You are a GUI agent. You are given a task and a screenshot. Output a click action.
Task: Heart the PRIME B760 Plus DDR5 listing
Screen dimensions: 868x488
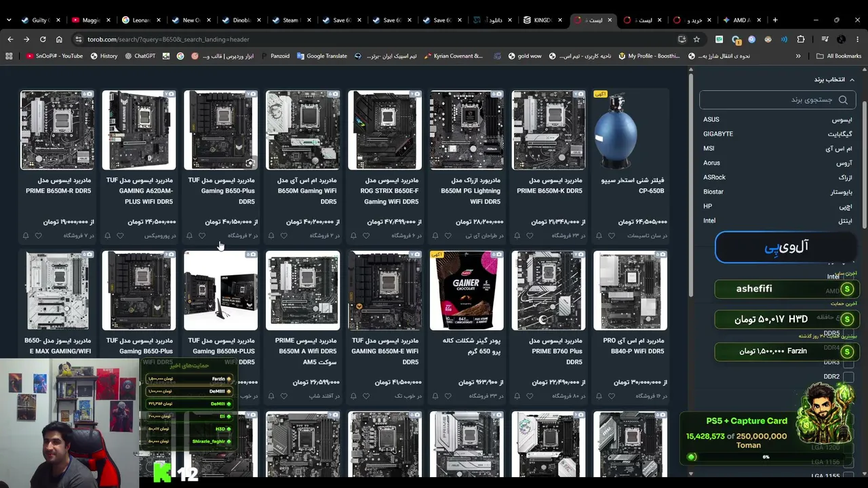530,396
